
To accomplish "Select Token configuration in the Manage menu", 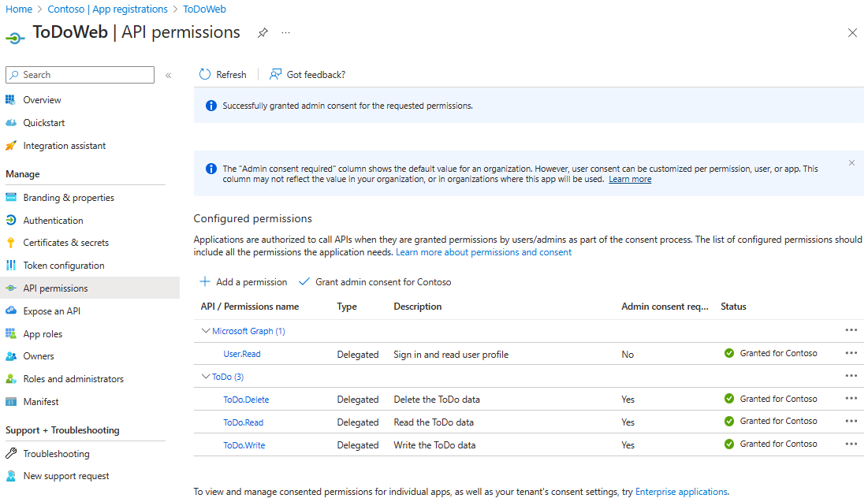I will [x=63, y=266].
